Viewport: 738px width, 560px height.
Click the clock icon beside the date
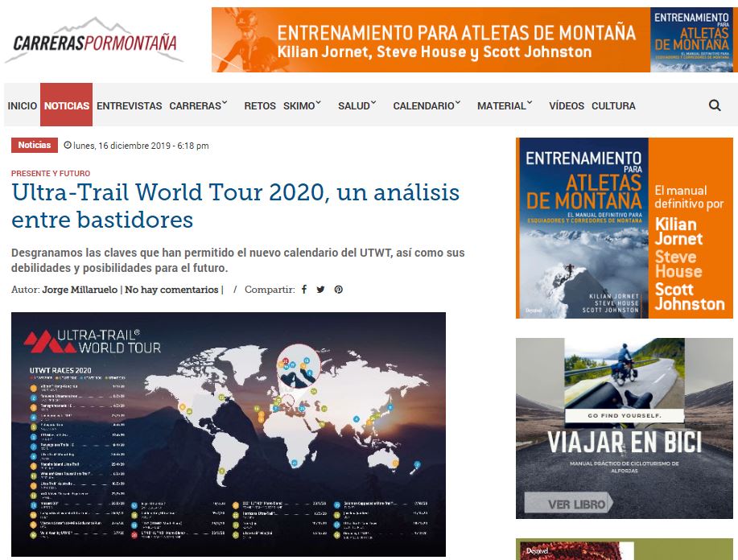68,145
